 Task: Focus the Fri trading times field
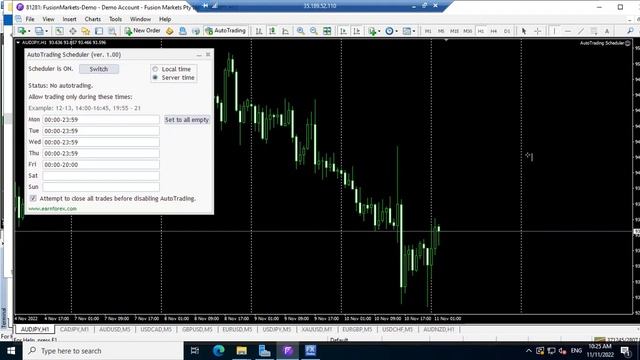(101, 164)
